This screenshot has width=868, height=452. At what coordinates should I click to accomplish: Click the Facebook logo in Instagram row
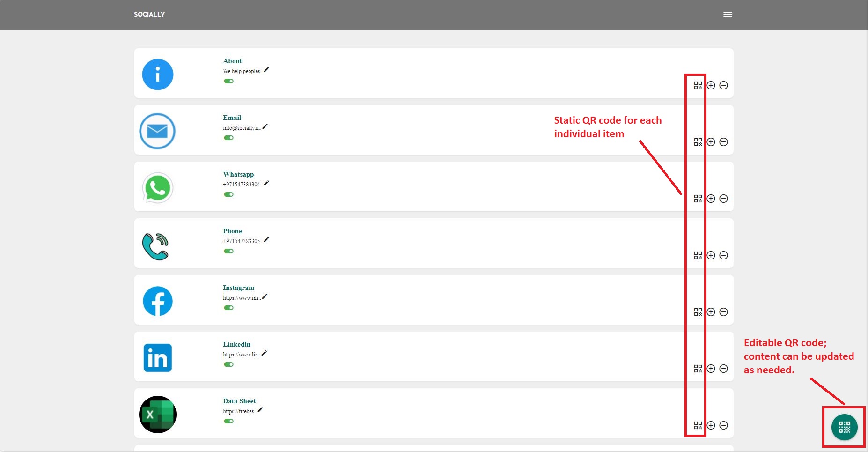[x=158, y=301]
